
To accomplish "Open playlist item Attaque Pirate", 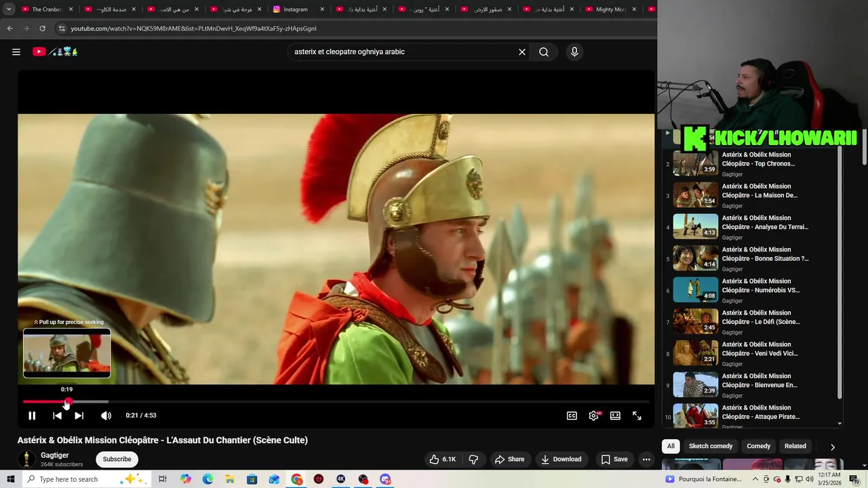I will pyautogui.click(x=751, y=416).
